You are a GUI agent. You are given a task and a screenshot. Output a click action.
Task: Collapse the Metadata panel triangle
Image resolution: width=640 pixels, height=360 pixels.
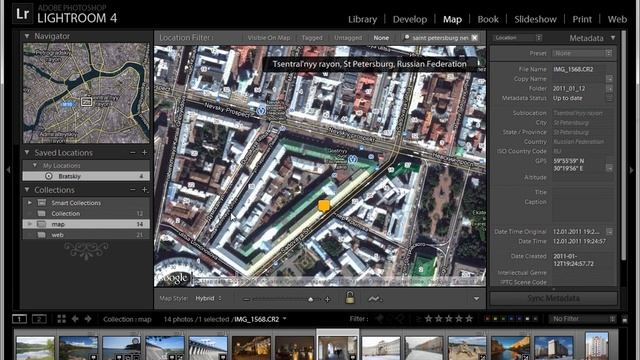click(613, 38)
